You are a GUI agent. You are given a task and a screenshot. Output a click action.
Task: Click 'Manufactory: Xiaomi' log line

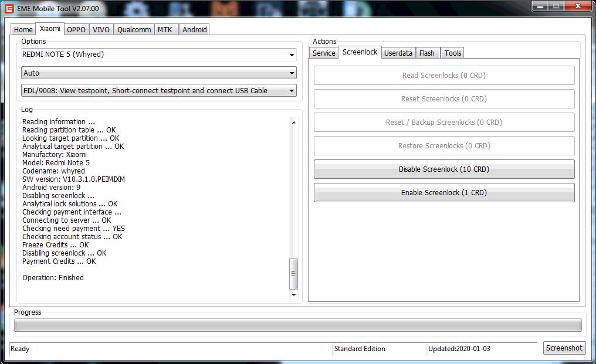tap(55, 155)
